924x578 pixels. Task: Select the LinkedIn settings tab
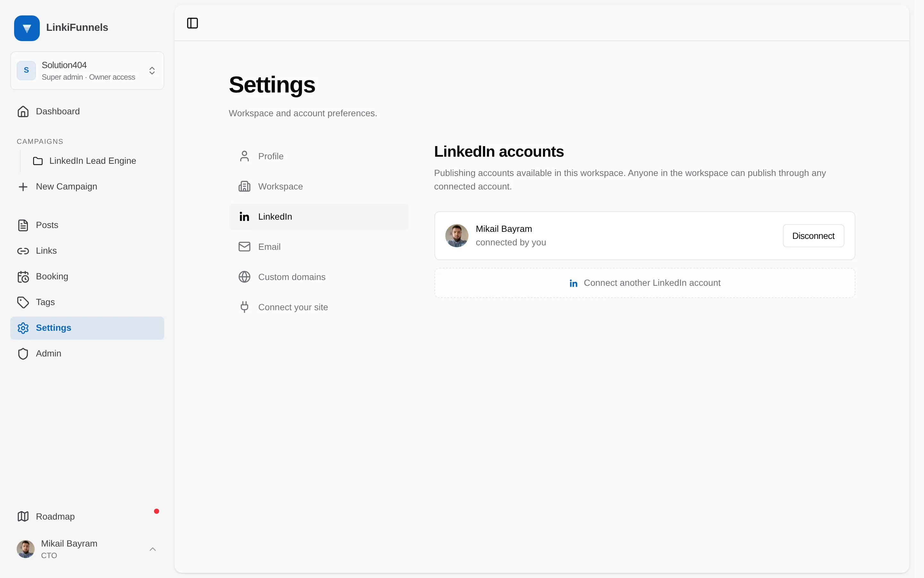(319, 217)
